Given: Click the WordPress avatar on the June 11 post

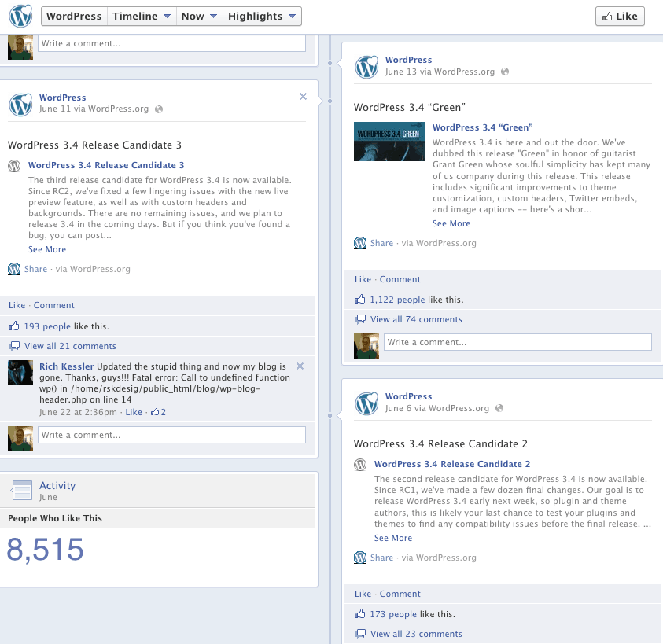Looking at the screenshot, I should click(20, 105).
